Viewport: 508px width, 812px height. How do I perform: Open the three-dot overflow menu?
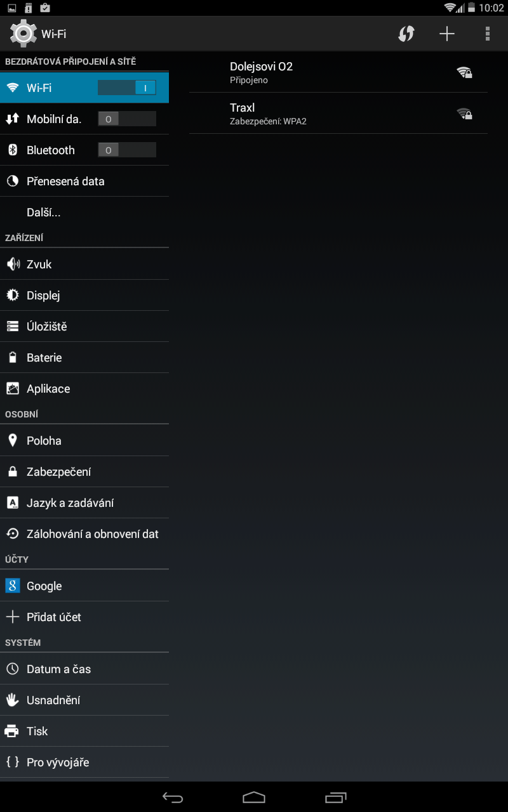point(488,34)
